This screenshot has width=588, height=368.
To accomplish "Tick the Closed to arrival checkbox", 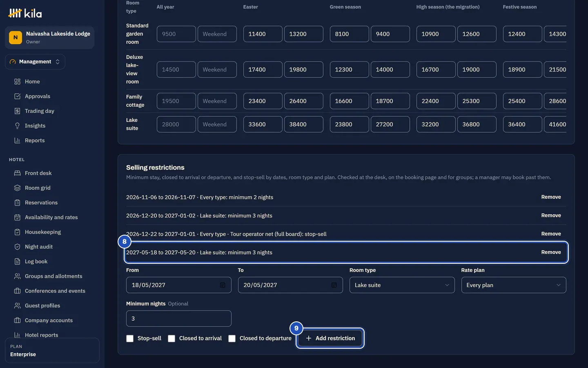I will pos(171,339).
